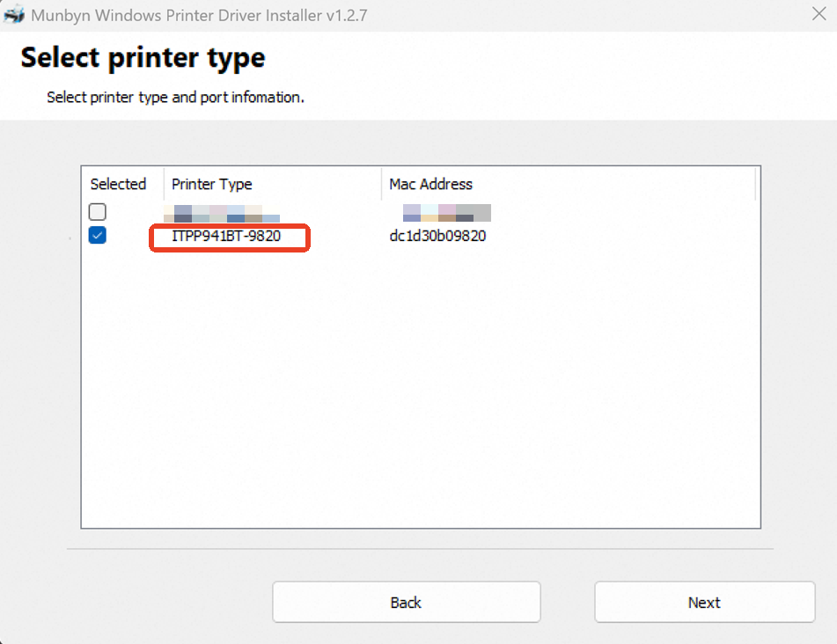Click the dc1d30b09820 MAC address cell
The height and width of the screenshot is (644, 837).
(x=437, y=236)
